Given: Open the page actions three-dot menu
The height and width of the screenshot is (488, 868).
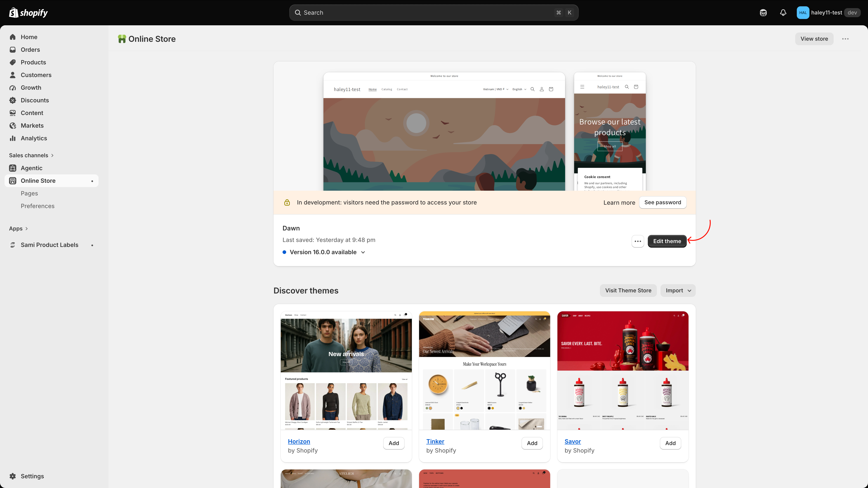Looking at the screenshot, I should point(845,39).
